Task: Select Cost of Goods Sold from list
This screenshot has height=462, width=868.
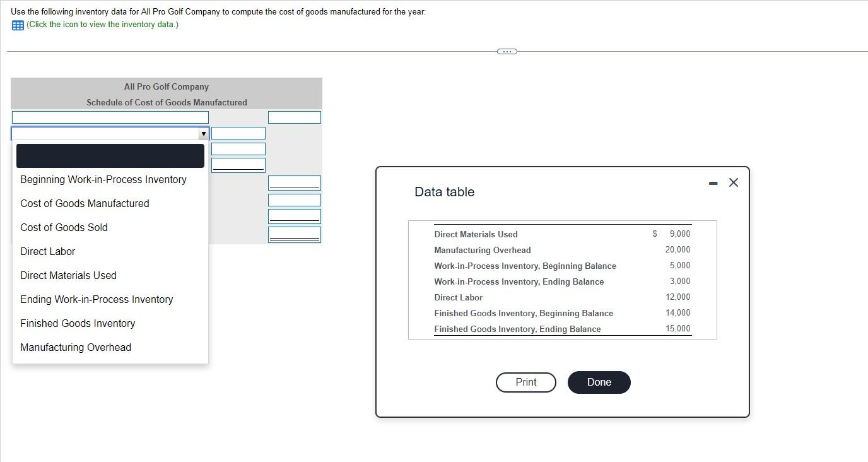Action: [x=64, y=227]
